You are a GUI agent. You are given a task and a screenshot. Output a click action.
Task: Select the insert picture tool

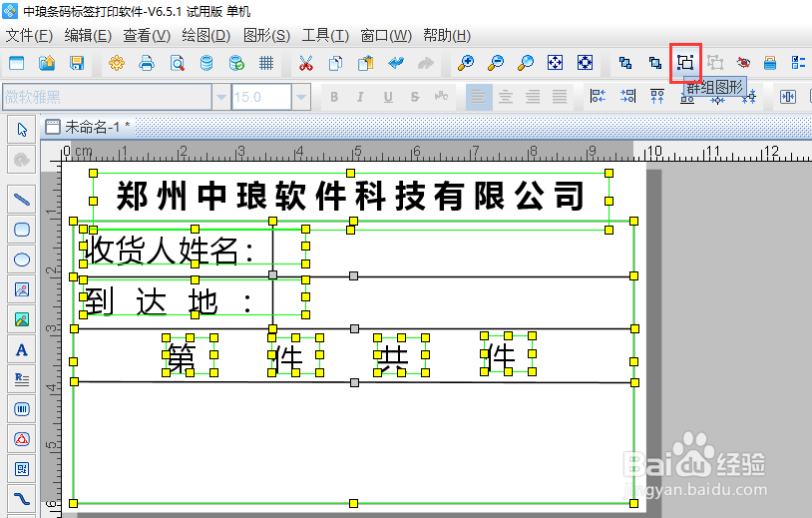pyautogui.click(x=22, y=289)
